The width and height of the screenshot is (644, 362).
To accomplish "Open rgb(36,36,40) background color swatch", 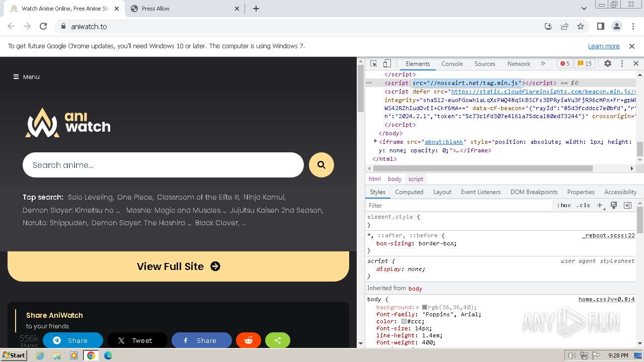I will (425, 307).
